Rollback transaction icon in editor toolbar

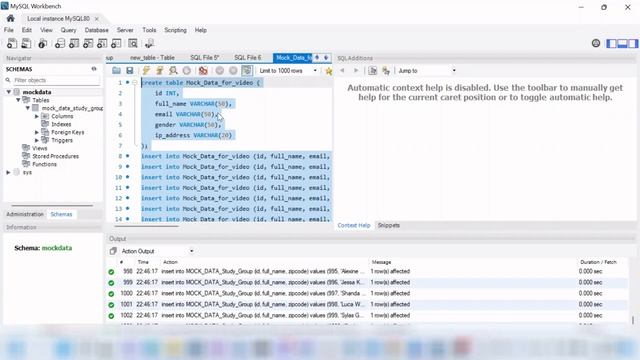(x=233, y=71)
